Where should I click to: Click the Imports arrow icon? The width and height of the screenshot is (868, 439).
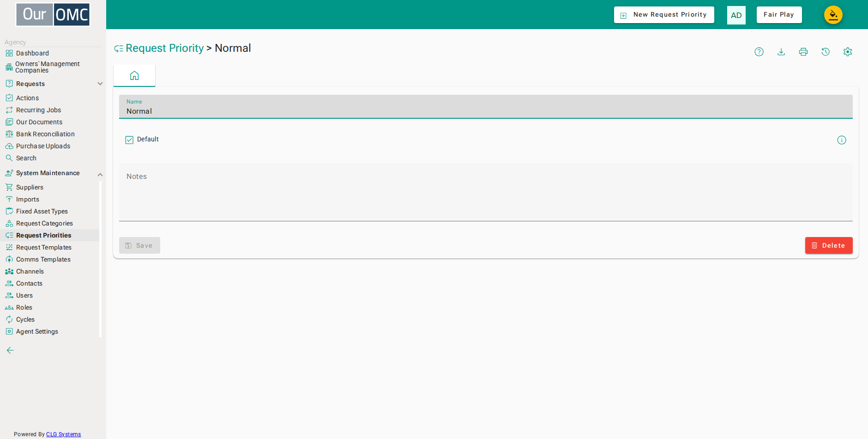pyautogui.click(x=9, y=199)
